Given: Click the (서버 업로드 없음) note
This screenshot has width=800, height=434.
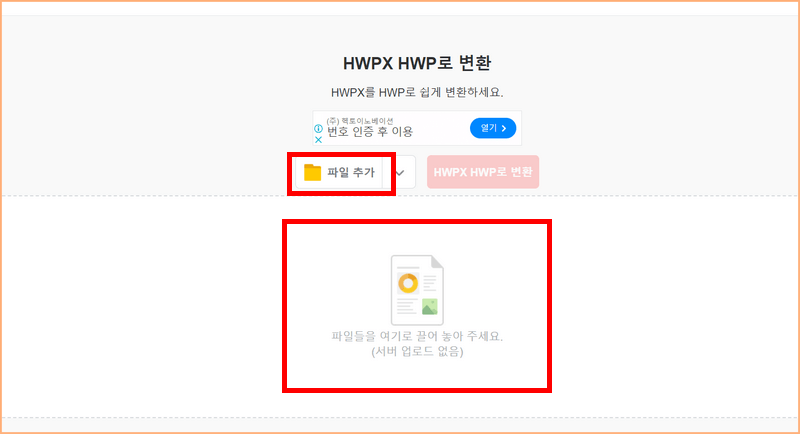Looking at the screenshot, I should [417, 351].
